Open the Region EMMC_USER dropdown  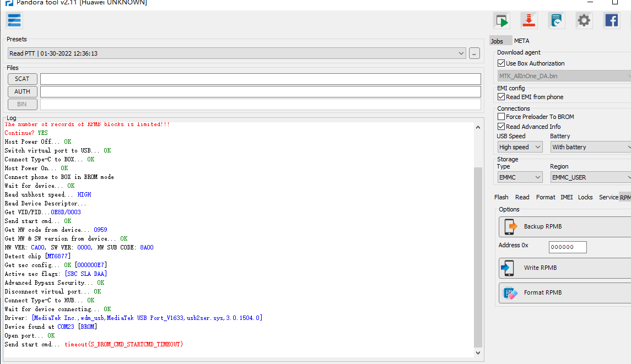[x=590, y=177]
